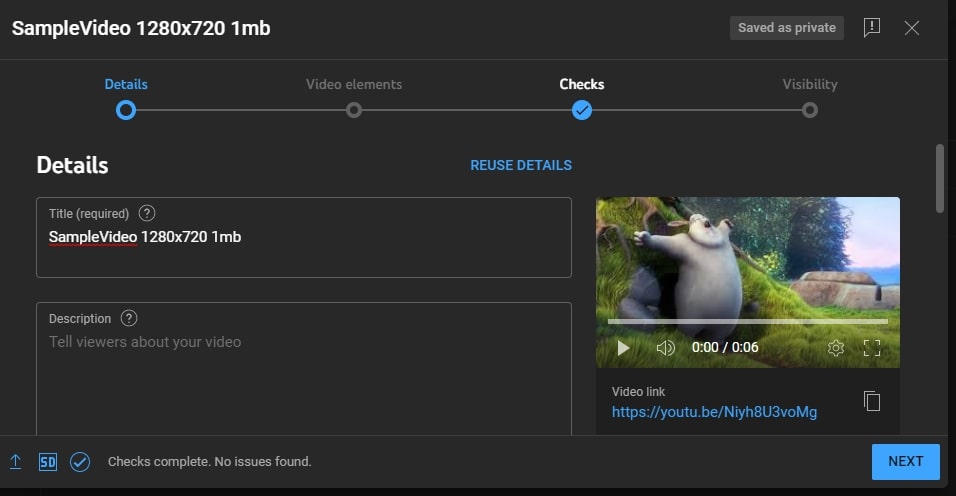Click into the Description text area
The height and width of the screenshot is (496, 956).
click(x=304, y=369)
